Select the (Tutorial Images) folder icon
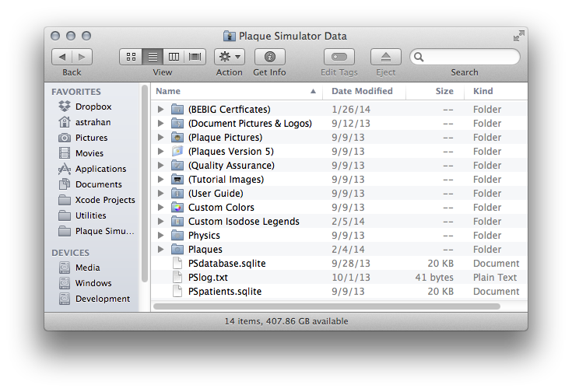Screen dimensions: 572x392 click(177, 179)
